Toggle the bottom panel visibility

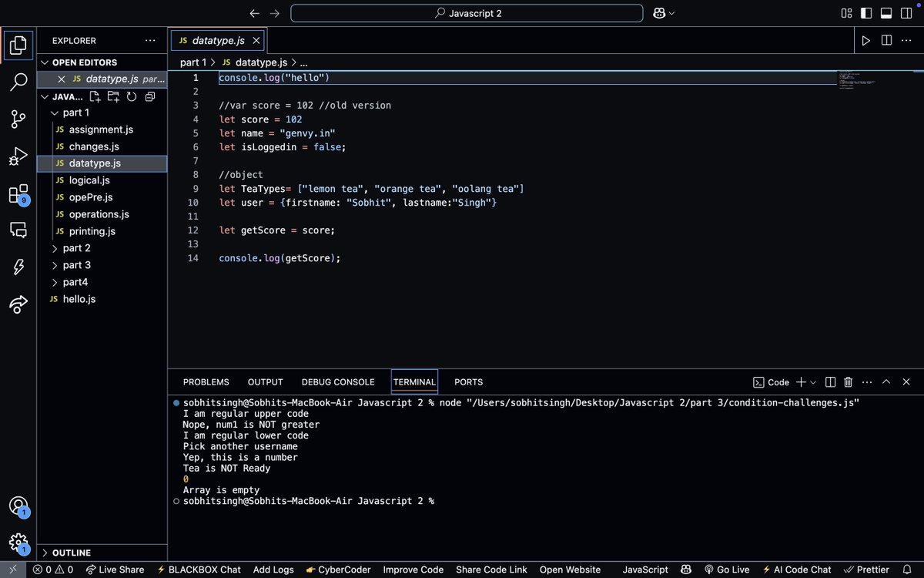point(886,13)
